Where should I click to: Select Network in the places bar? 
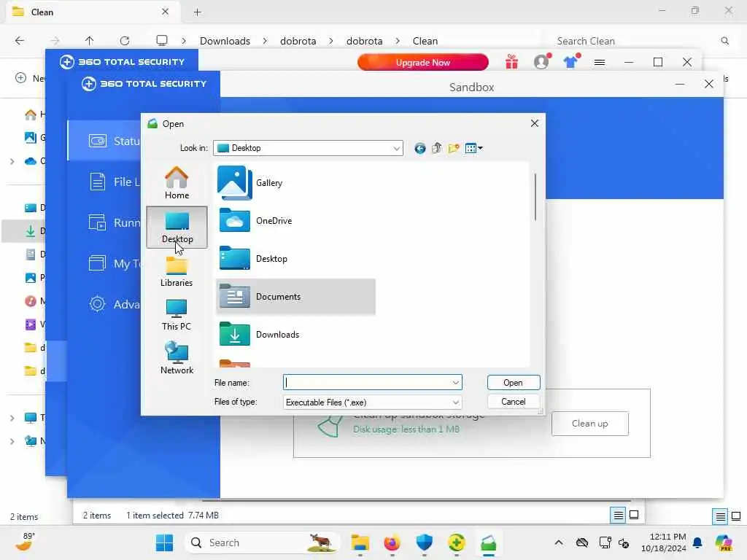click(177, 358)
